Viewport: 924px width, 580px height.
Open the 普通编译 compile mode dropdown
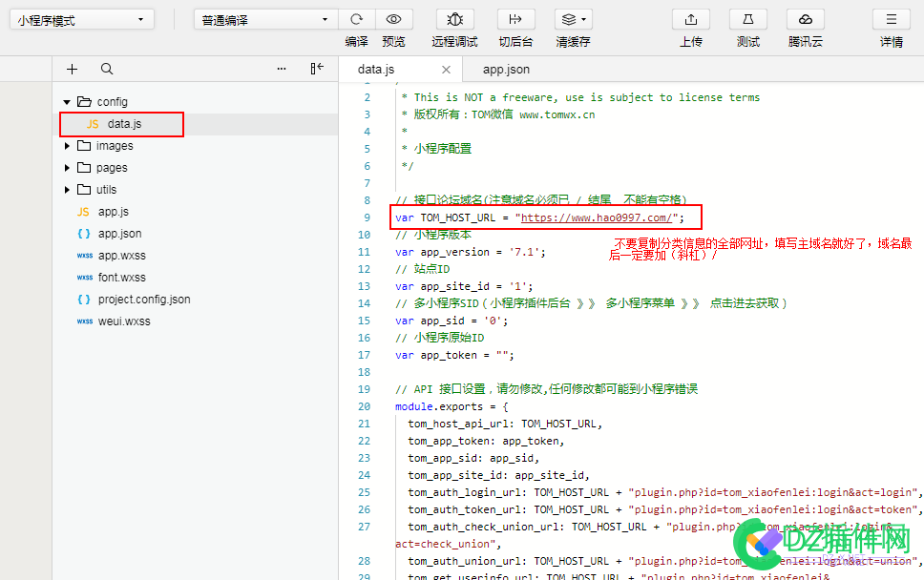tap(265, 19)
